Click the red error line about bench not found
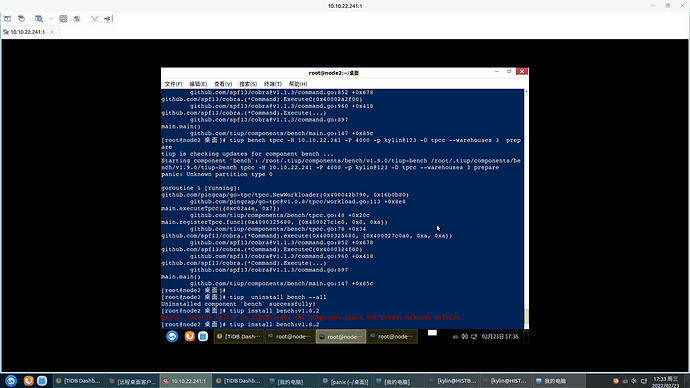The image size is (690, 388). click(x=310, y=318)
